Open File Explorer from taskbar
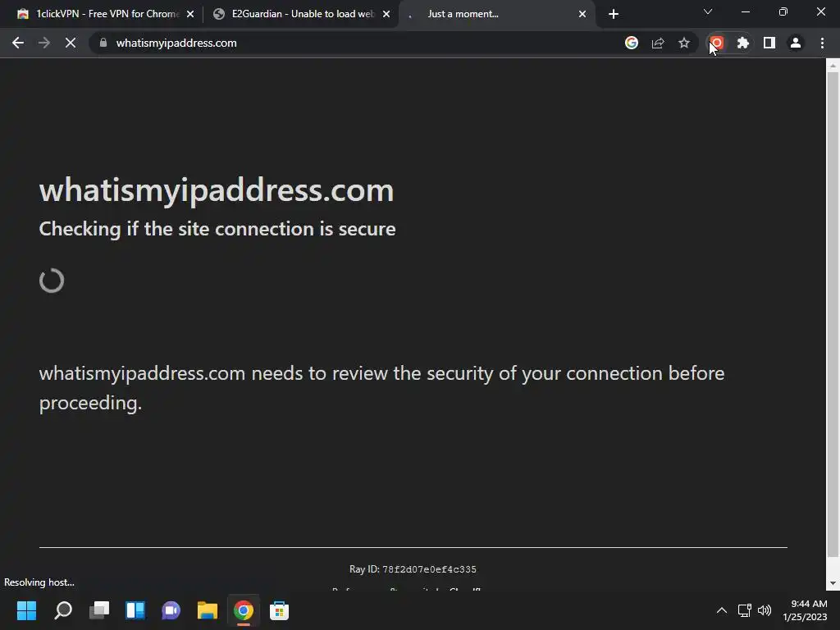Screen dimensions: 840x630 pyautogui.click(x=208, y=610)
